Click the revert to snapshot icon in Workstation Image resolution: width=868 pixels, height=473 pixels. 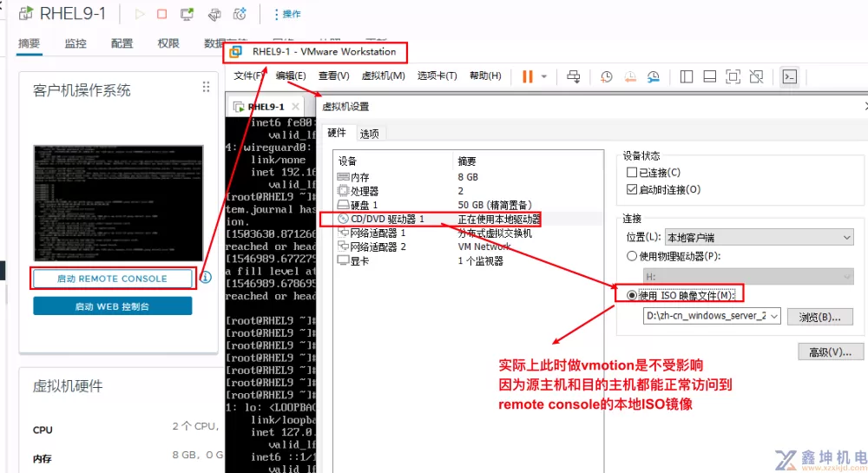(x=630, y=76)
